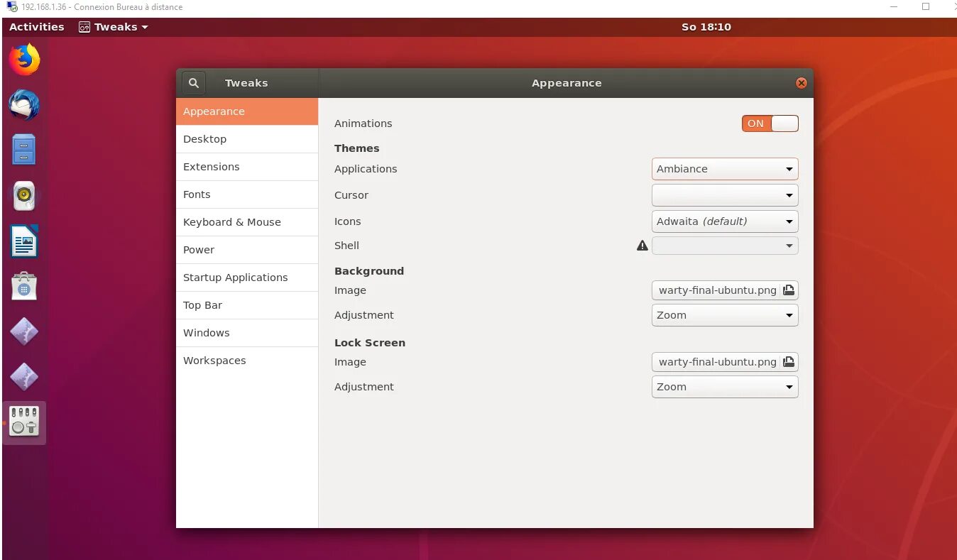Open the Extensions section
Viewport: 957px width, 560px height.
(x=247, y=167)
